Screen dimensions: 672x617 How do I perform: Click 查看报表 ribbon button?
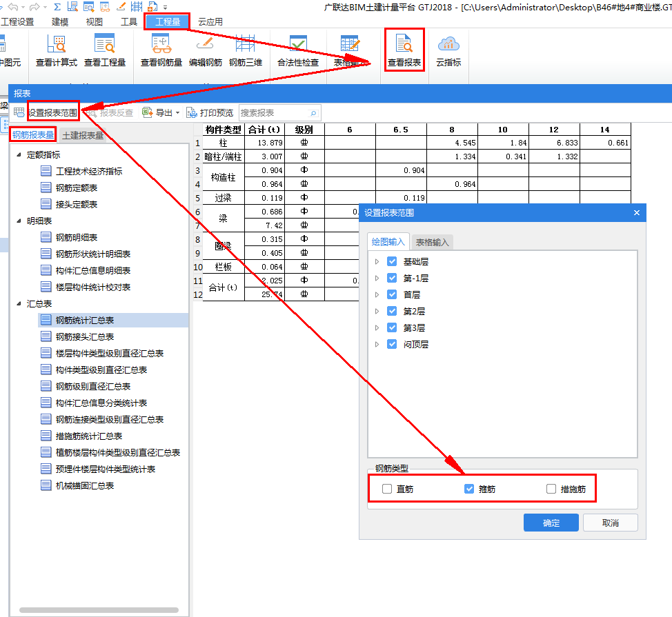[x=404, y=50]
